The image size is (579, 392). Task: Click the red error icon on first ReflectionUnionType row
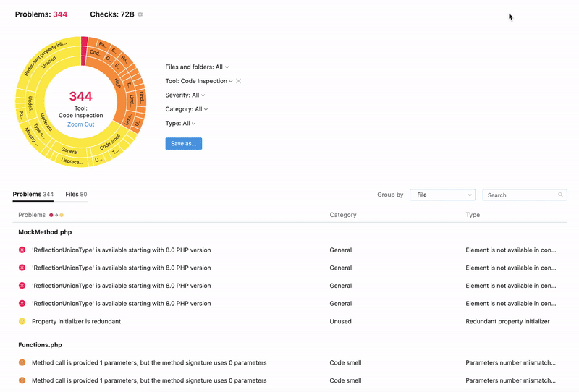tap(22, 250)
